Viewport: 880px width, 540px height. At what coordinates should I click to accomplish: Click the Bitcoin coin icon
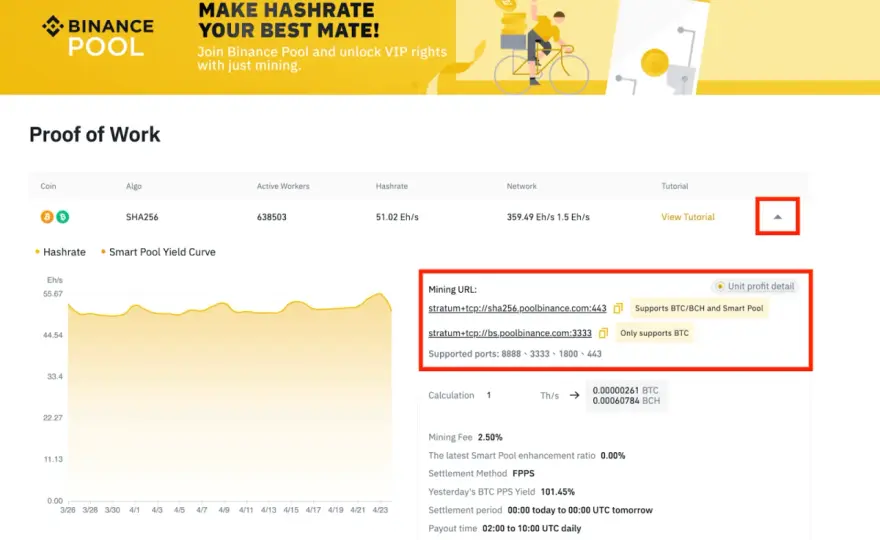point(47,217)
